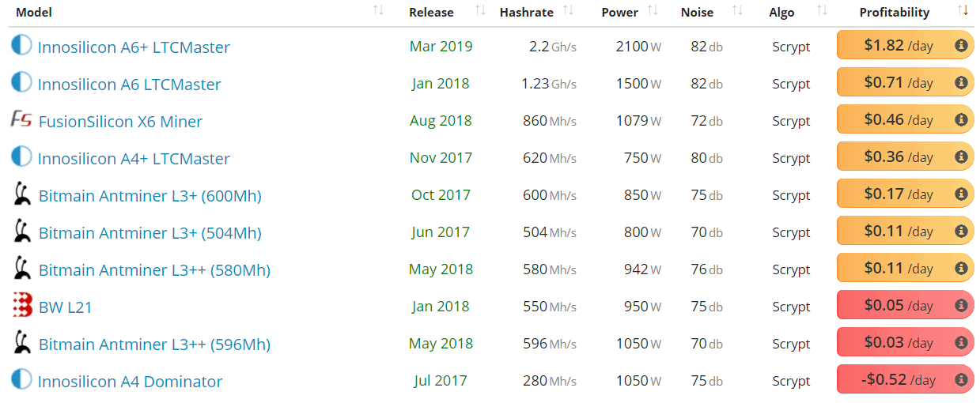Toggle the Profitability column sort arrows
The height and width of the screenshot is (403, 980).
coord(963,10)
